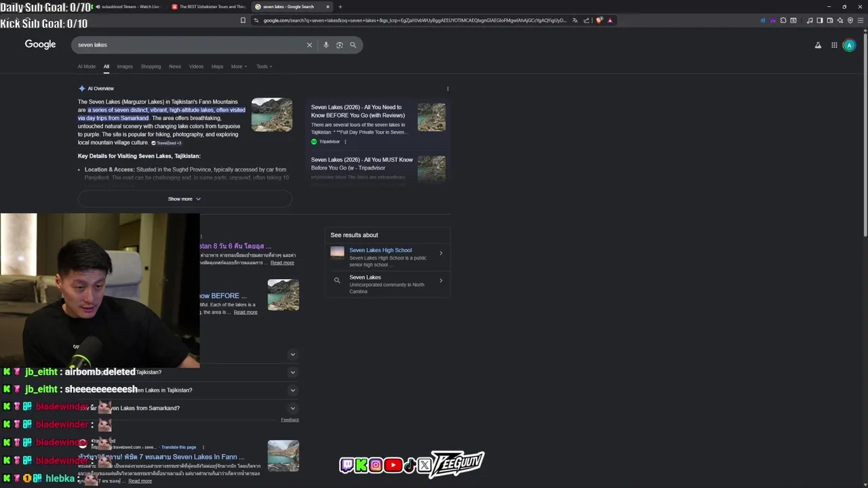Open Google apps grid
This screenshot has width=868, height=488.
click(834, 45)
